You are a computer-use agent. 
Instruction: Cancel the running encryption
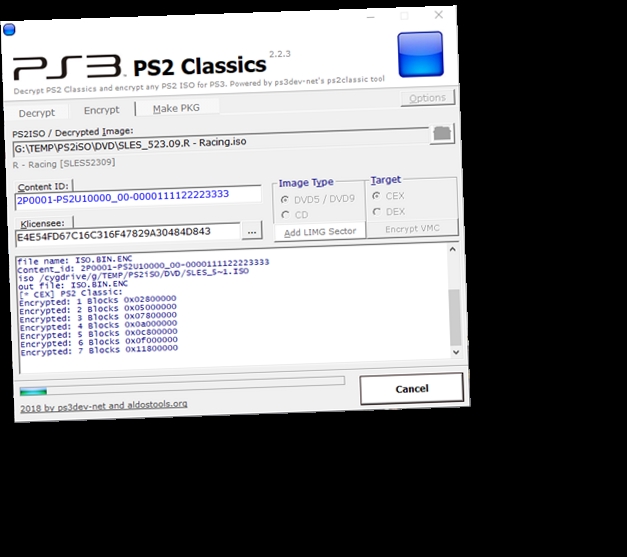pyautogui.click(x=412, y=389)
